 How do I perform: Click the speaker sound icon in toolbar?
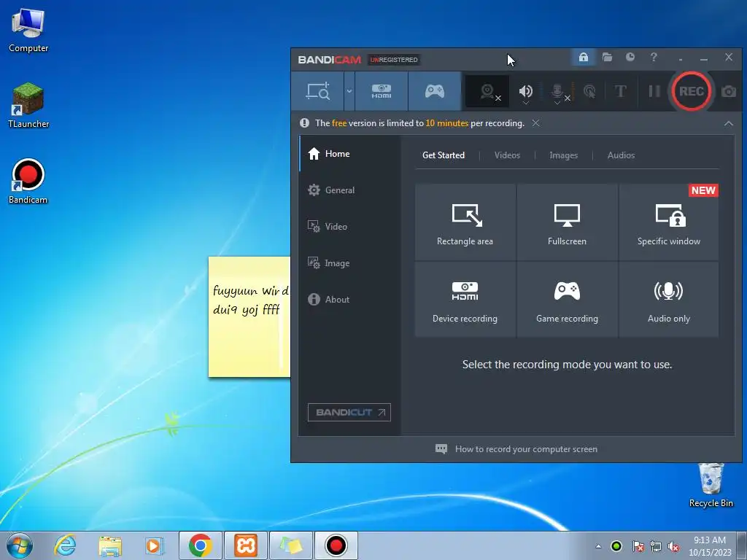[x=525, y=90]
